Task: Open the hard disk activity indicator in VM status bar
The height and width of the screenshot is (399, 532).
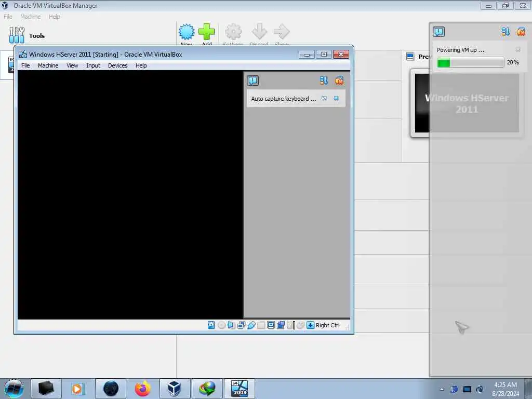Action: 211,325
